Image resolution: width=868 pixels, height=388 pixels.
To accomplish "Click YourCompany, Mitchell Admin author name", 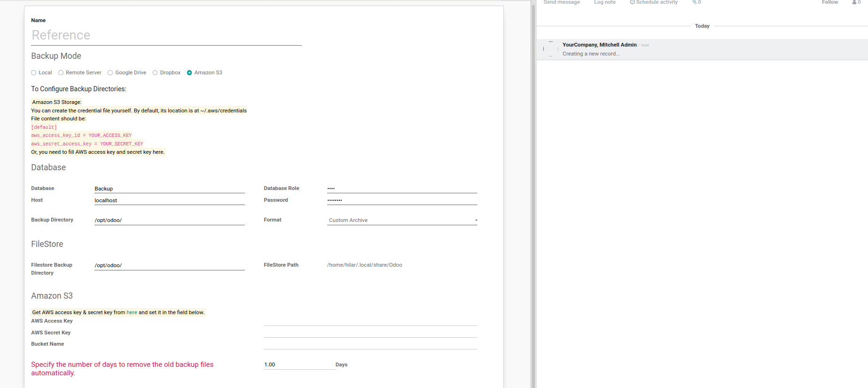I will [600, 45].
